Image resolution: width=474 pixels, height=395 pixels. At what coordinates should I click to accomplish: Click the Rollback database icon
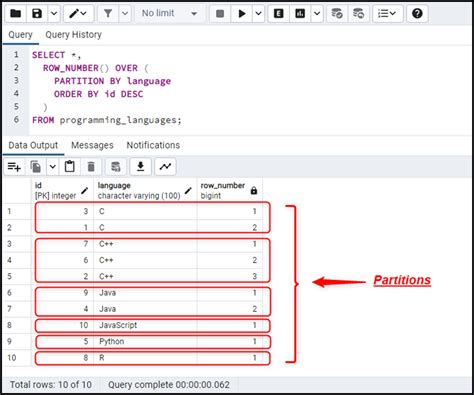[359, 14]
